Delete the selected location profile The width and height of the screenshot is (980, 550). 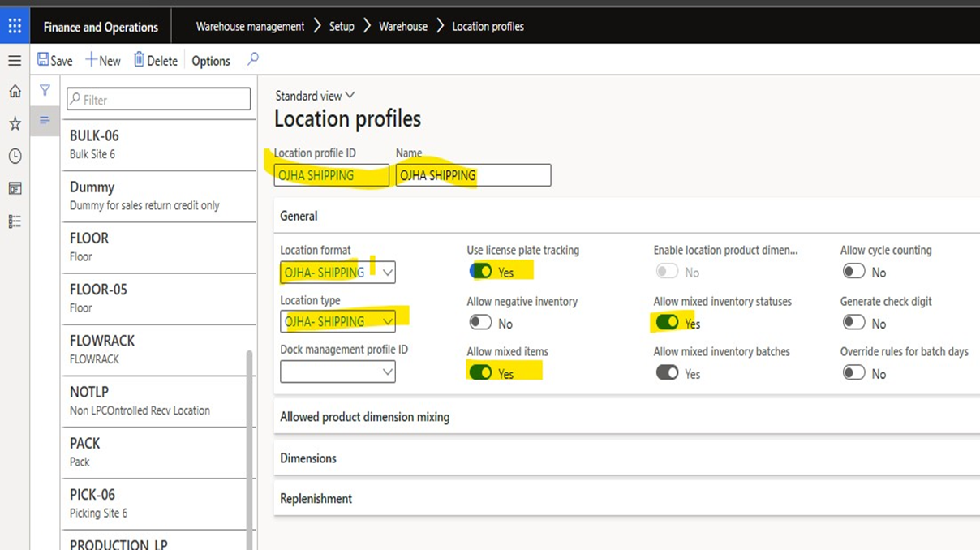coord(155,61)
